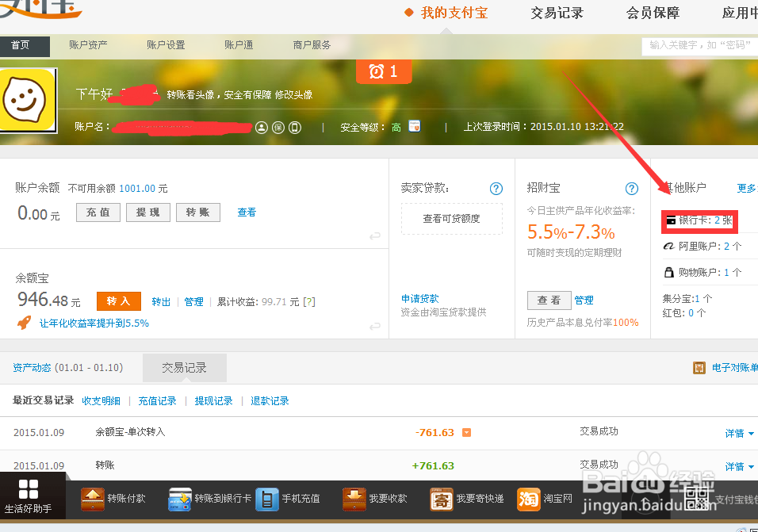This screenshot has height=532, width=758.
Task: Click the 转账 button under balance
Action: tap(198, 212)
